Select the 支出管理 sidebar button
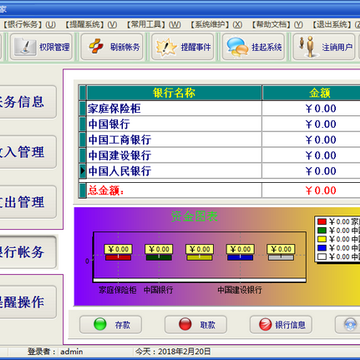 pyautogui.click(x=28, y=202)
